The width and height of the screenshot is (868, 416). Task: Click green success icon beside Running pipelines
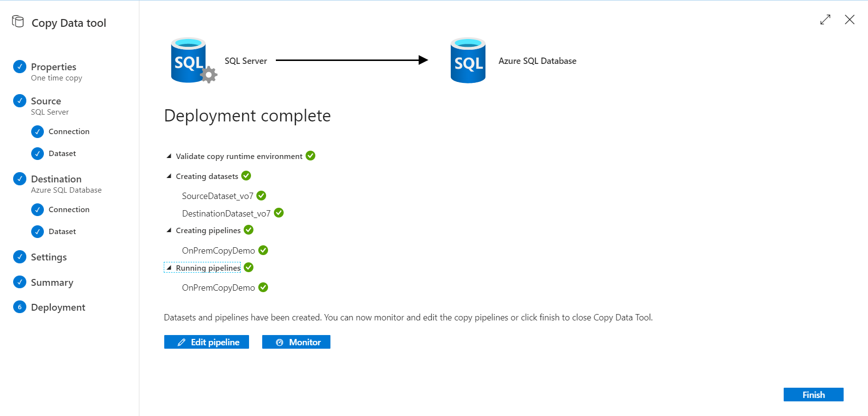[x=249, y=267]
